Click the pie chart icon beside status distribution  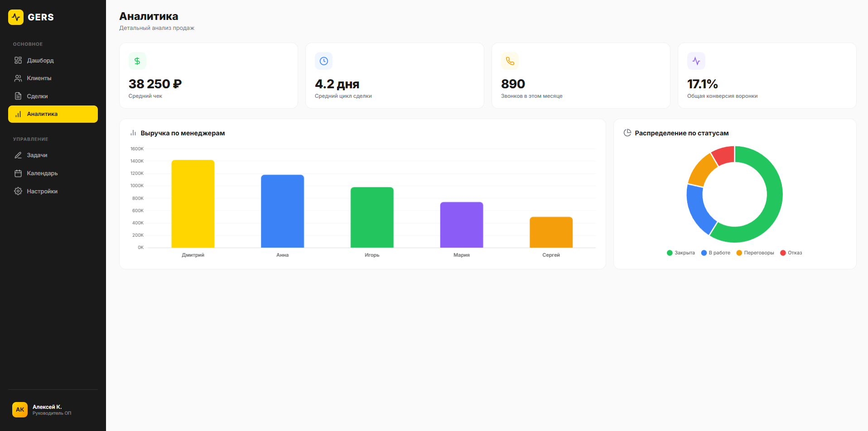[627, 133]
